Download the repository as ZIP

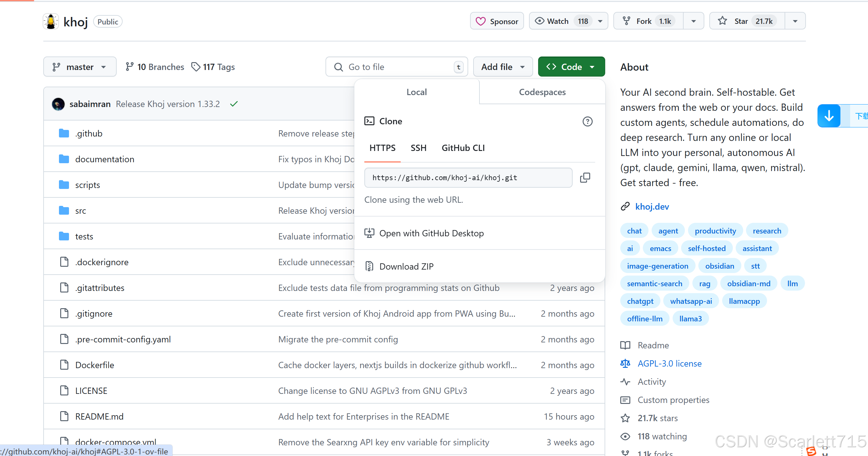coord(407,266)
